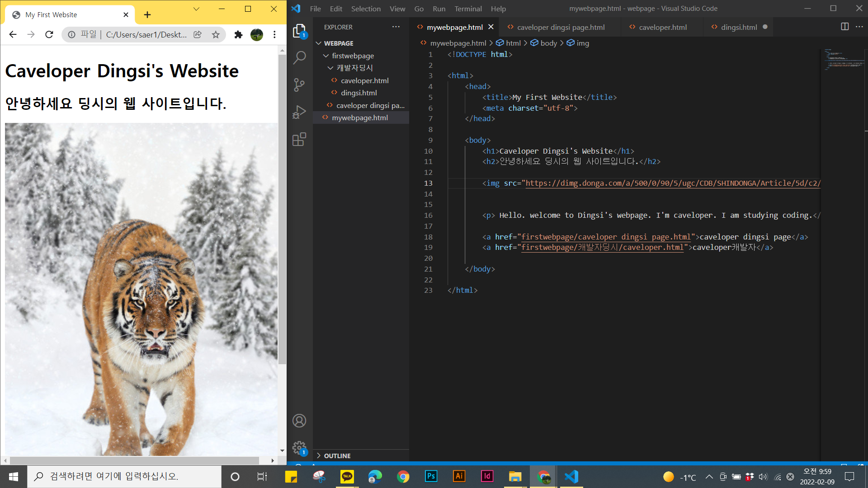This screenshot has width=868, height=488.
Task: Open the Search view in activity bar
Action: 299,58
